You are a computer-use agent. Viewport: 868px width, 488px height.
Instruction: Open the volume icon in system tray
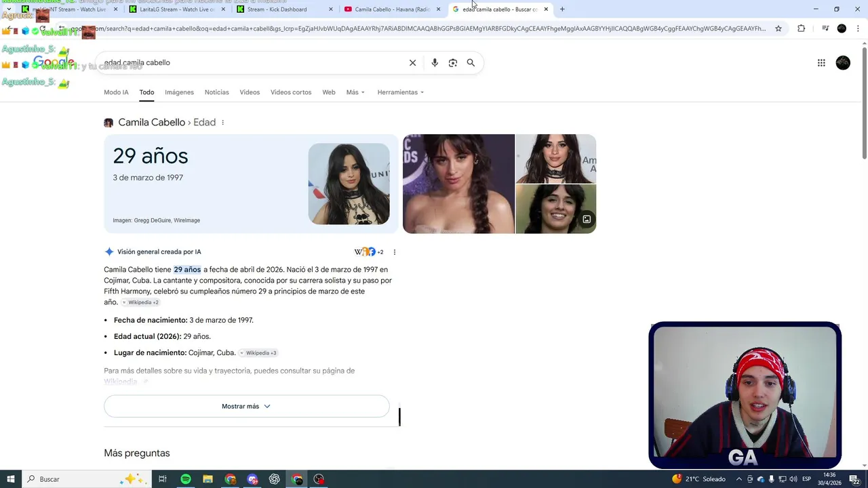pyautogui.click(x=793, y=479)
